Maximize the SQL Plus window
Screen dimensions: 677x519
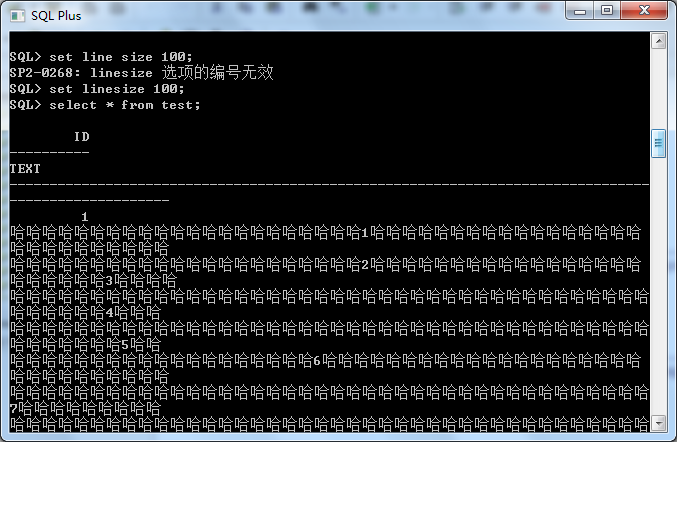click(607, 11)
